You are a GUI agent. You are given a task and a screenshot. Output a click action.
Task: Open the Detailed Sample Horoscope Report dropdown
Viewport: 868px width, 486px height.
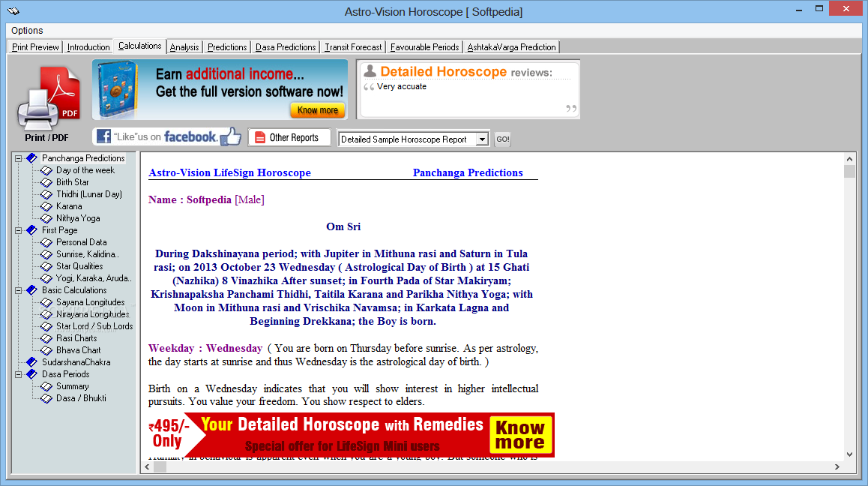[x=482, y=139]
